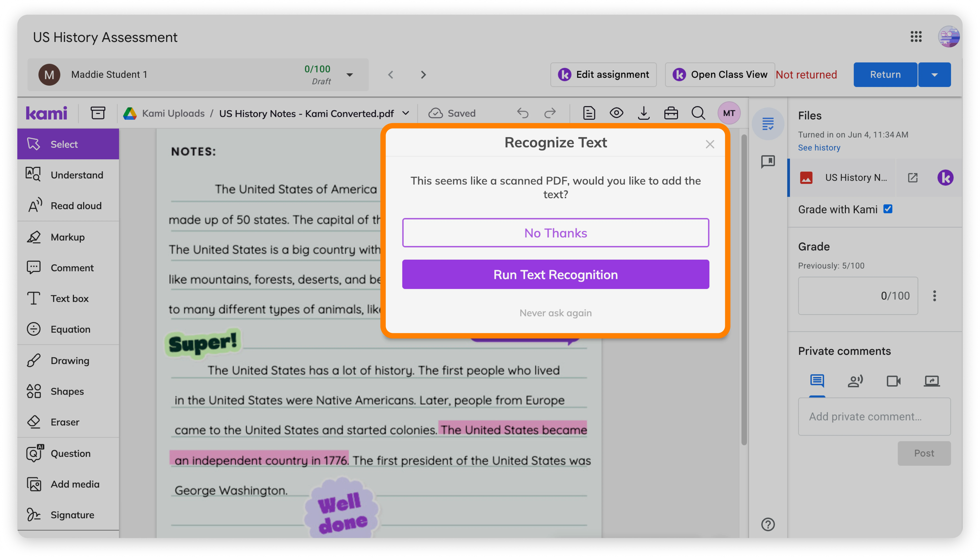Click the download icon in Kami toolbar
Image resolution: width=980 pixels, height=558 pixels.
click(644, 113)
